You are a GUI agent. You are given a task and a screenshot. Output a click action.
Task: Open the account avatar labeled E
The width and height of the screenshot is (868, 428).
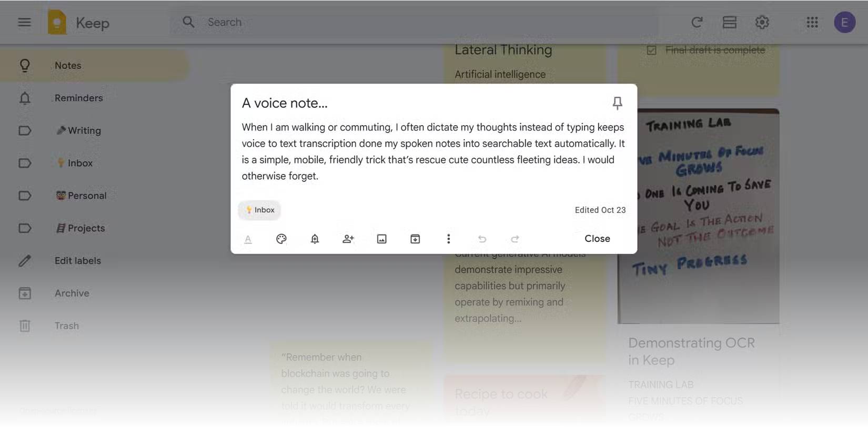[844, 22]
